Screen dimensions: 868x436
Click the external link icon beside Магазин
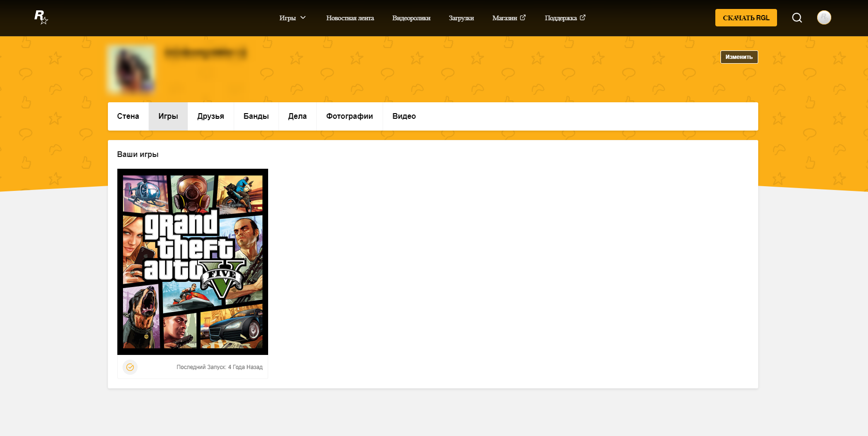[523, 17]
